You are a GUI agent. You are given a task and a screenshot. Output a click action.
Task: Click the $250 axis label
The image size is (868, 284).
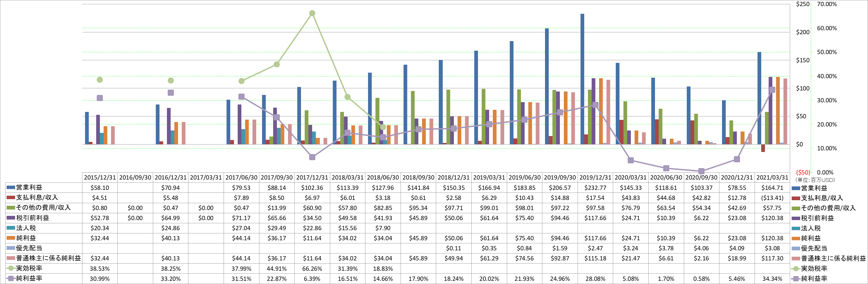[803, 4]
